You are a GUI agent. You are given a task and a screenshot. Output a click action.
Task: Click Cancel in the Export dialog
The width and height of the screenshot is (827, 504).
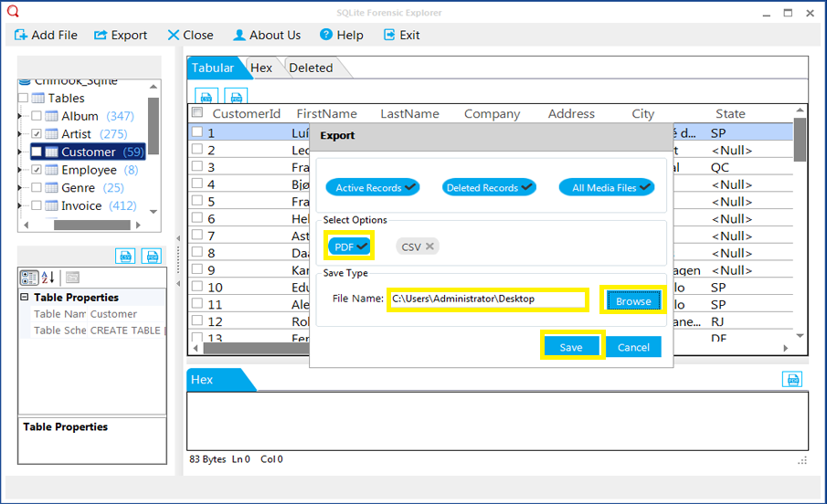[x=633, y=348]
